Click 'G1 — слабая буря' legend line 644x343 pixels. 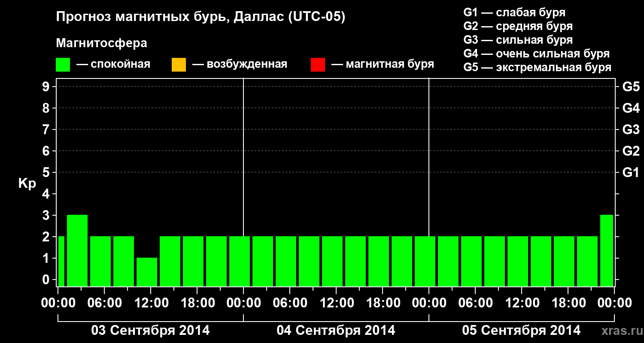point(514,12)
